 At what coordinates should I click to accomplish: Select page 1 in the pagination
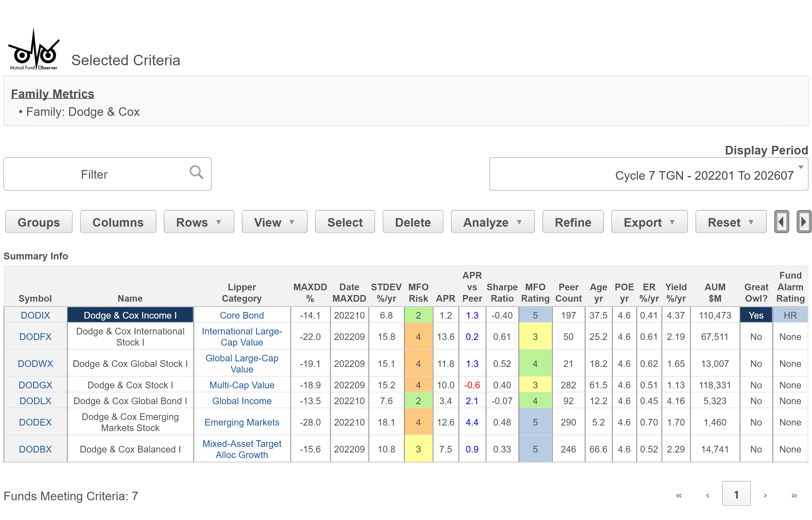coord(736,493)
